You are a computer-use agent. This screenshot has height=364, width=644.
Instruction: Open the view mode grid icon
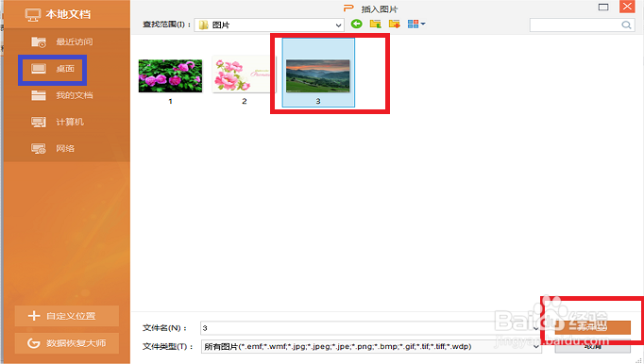point(413,24)
